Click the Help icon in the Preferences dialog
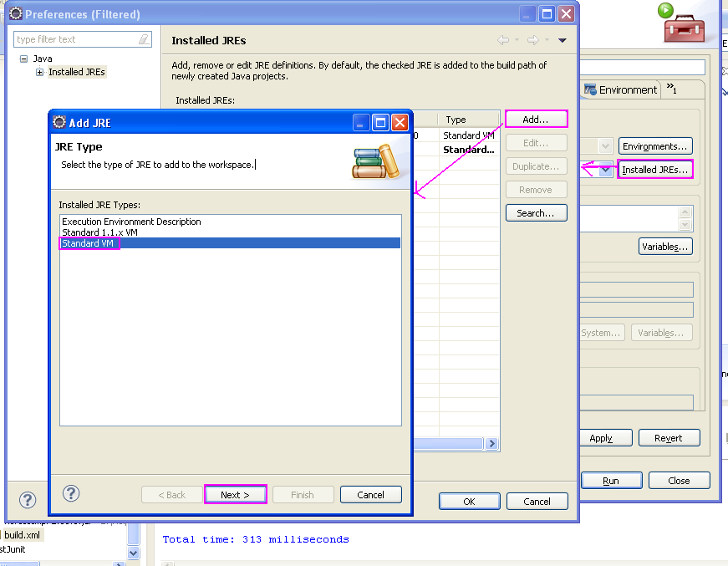The width and height of the screenshot is (728, 566). click(28, 499)
